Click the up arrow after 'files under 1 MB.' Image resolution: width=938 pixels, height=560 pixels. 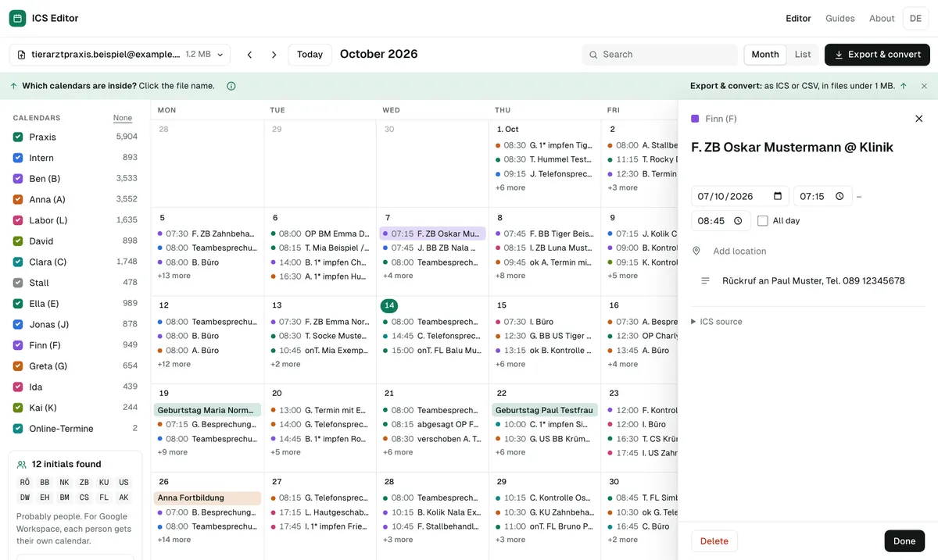[904, 86]
